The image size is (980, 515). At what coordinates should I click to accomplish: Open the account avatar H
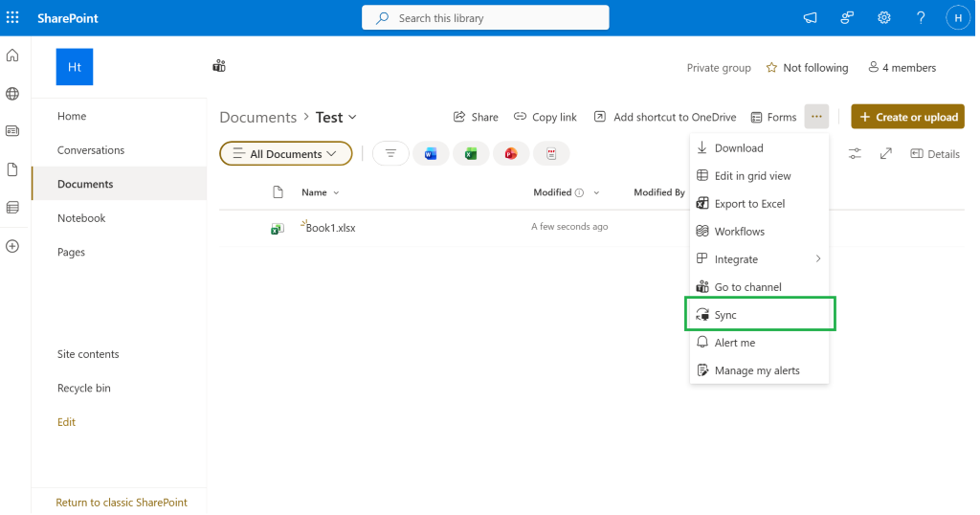[957, 18]
